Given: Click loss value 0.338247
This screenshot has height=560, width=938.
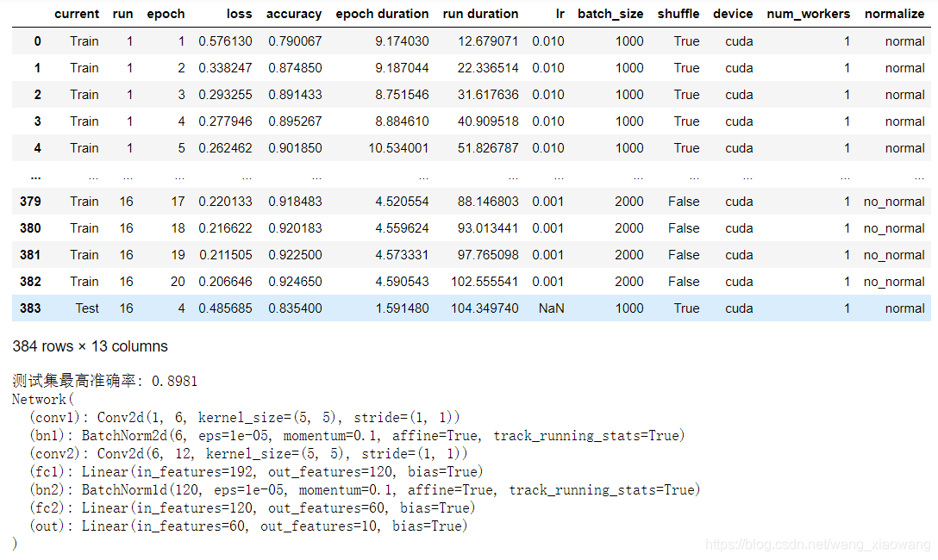Looking at the screenshot, I should (x=226, y=68).
